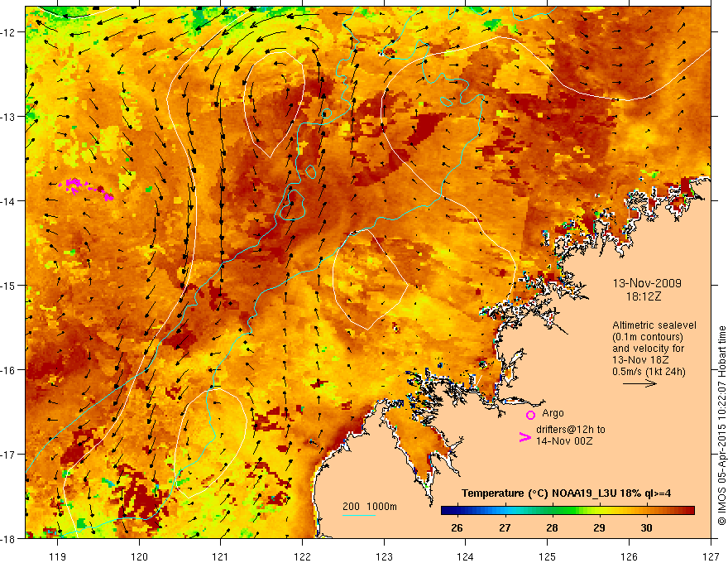This screenshot has width=728, height=563.
Task: Click the '(0.1m contours)' text
Action: coord(648,337)
